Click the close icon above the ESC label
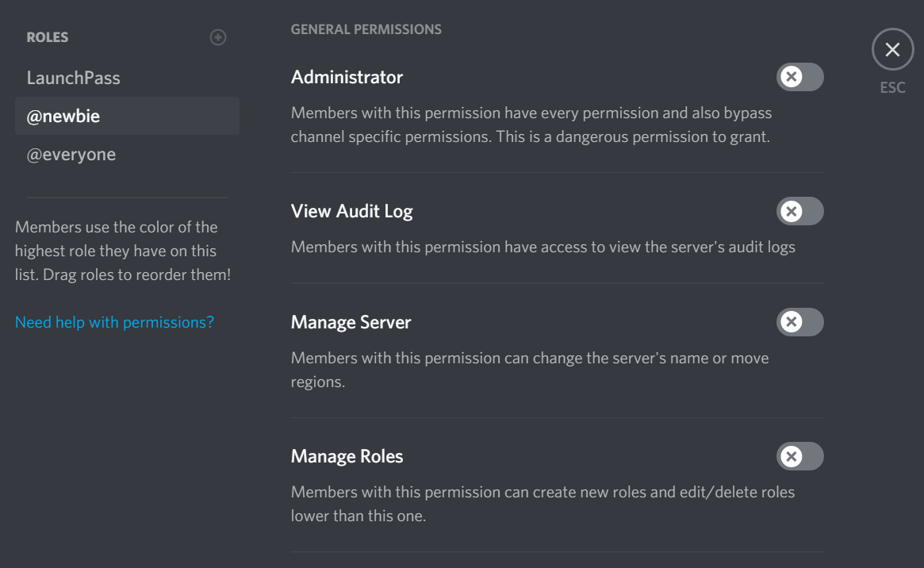Screen dimensions: 924x568 coord(892,48)
